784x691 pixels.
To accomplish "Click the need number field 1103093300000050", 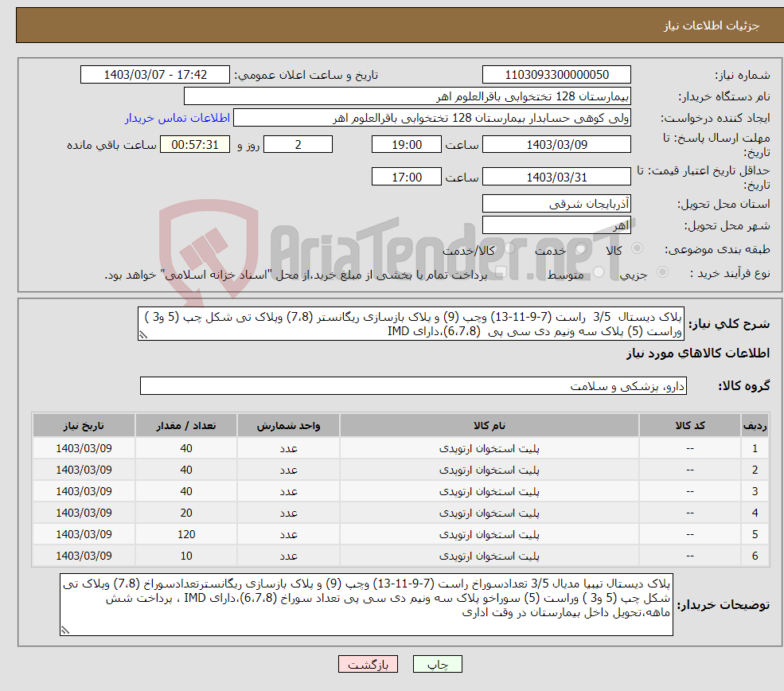I will coord(556,75).
